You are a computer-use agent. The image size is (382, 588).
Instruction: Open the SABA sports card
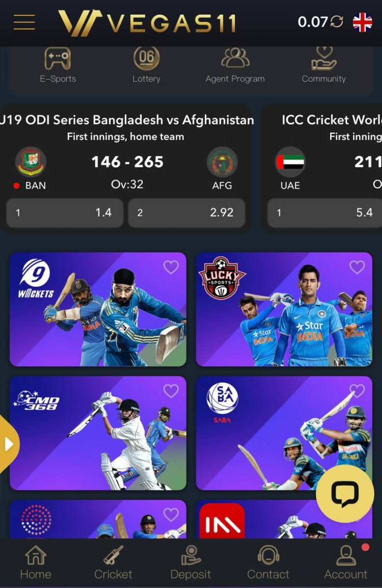point(284,433)
